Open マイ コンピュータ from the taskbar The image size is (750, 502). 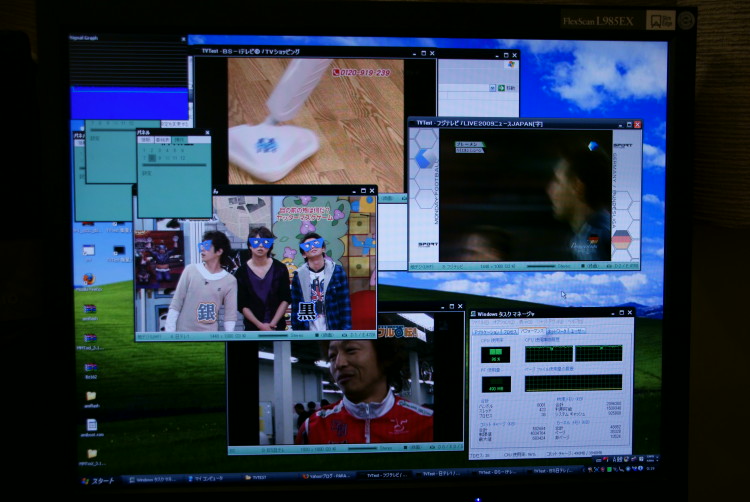(209, 478)
